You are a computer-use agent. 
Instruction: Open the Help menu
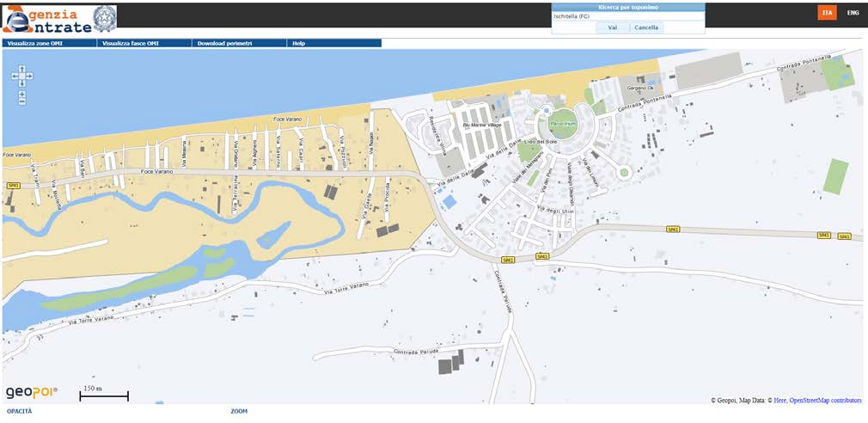[x=298, y=43]
